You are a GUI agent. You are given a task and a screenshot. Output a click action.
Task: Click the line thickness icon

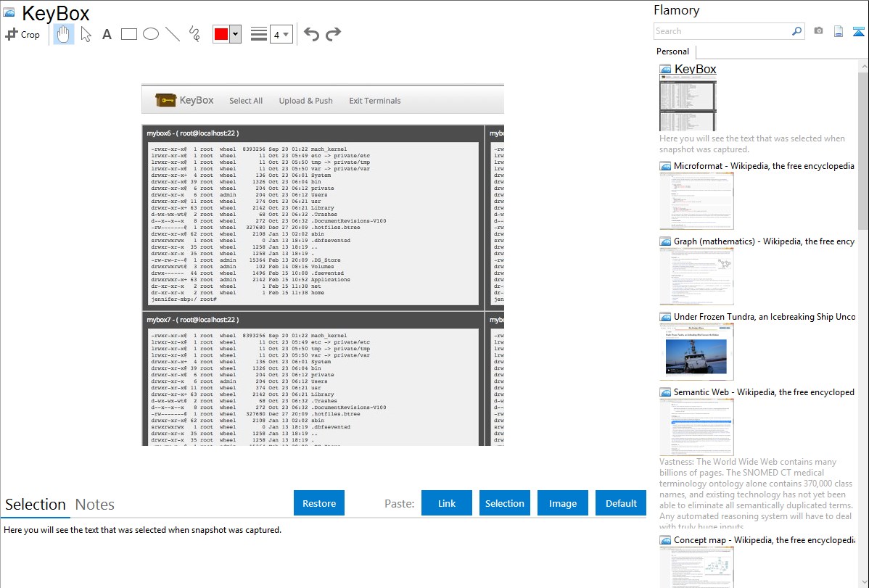pos(259,34)
